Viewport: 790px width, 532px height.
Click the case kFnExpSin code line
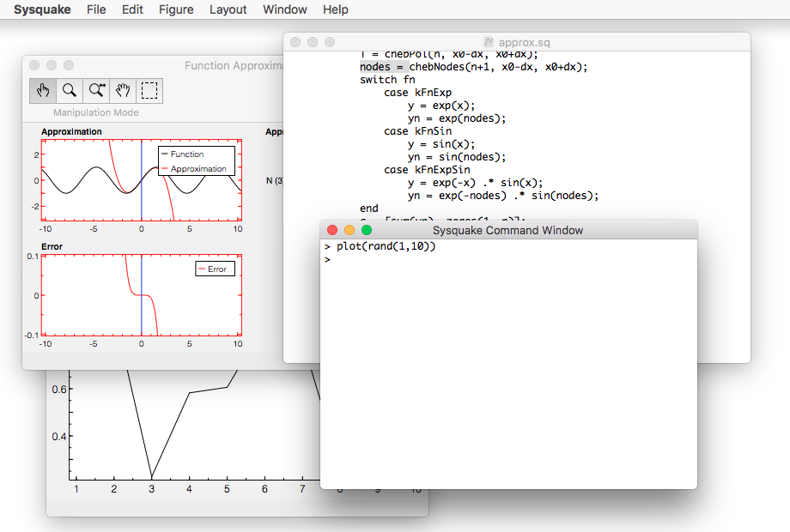(428, 170)
